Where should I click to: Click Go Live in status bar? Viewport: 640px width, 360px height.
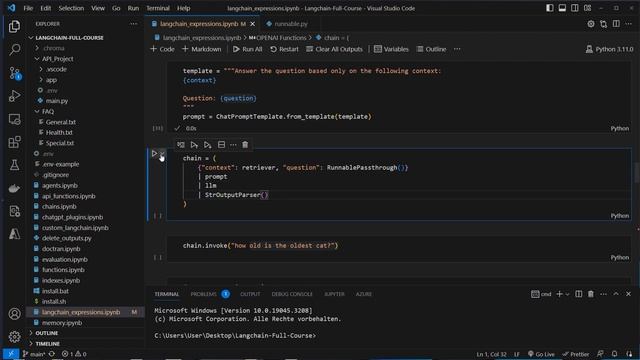pyautogui.click(x=541, y=354)
